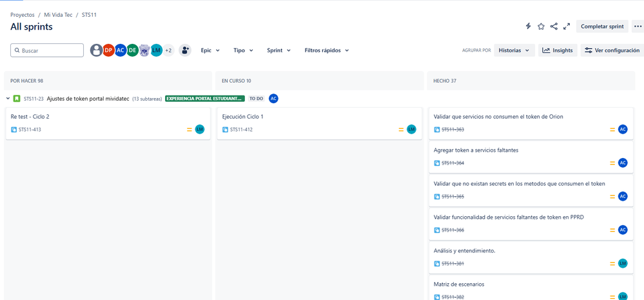This screenshot has width=644, height=300.
Task: Star this board as favorite
Action: pyautogui.click(x=541, y=26)
